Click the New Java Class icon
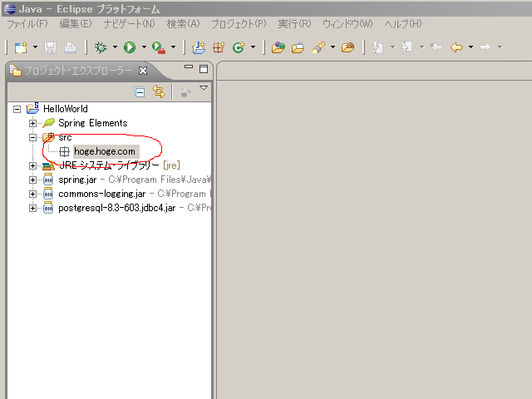 point(239,47)
